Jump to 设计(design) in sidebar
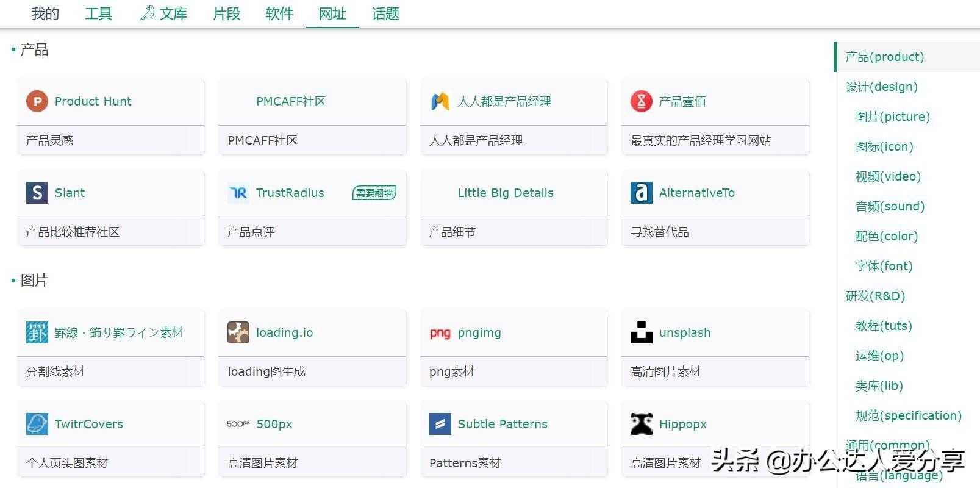The image size is (980, 488). (x=882, y=87)
